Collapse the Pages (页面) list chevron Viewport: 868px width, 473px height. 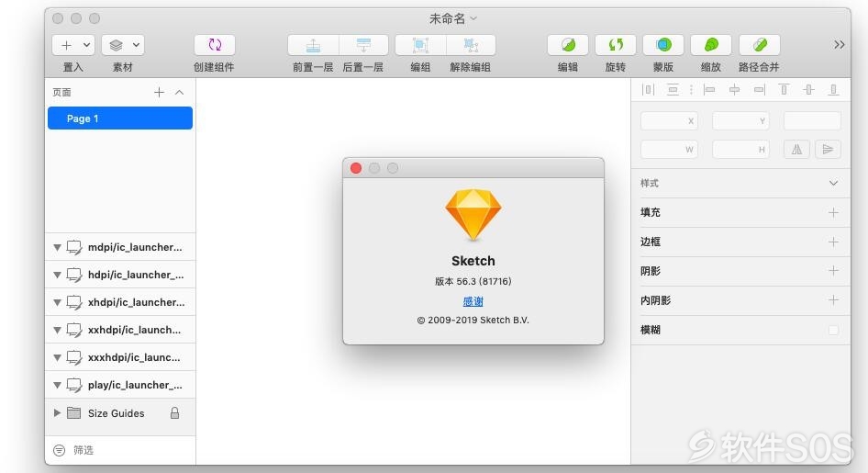coord(179,93)
